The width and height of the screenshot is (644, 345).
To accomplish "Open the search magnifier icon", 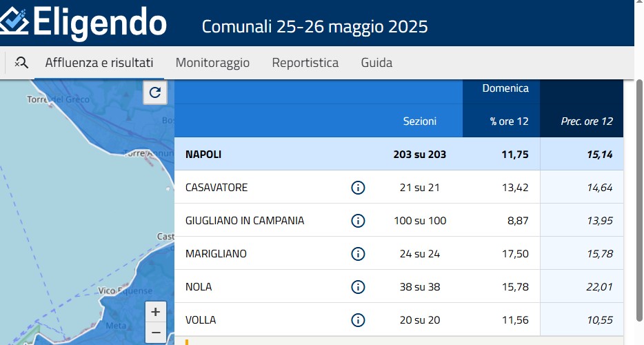I will click(21, 63).
